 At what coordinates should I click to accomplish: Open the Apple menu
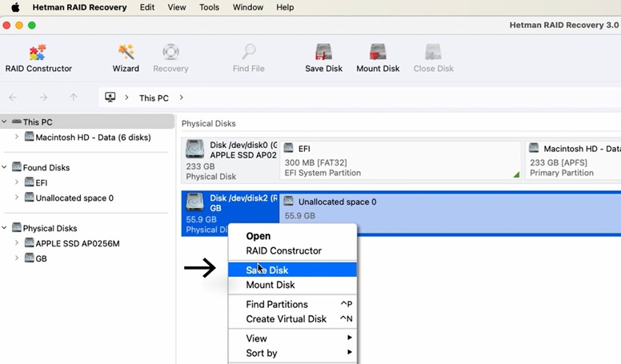pyautogui.click(x=15, y=7)
